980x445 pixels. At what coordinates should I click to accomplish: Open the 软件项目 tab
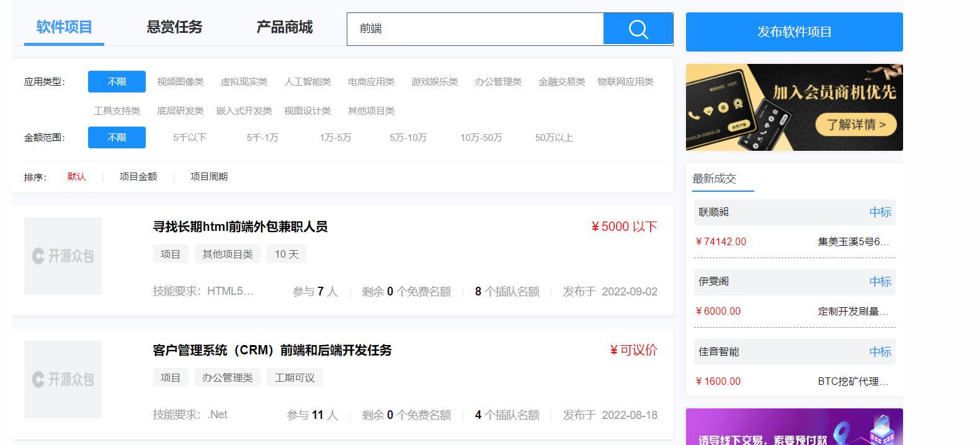point(64,27)
